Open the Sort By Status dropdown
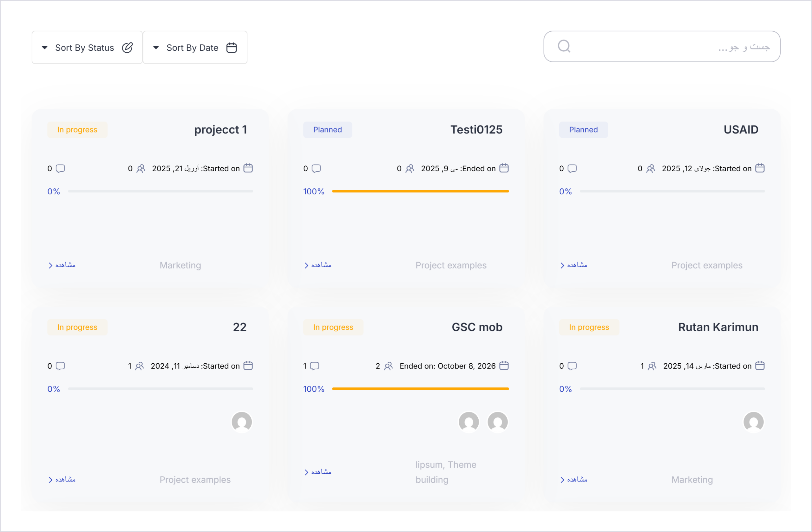812x532 pixels. 87,48
